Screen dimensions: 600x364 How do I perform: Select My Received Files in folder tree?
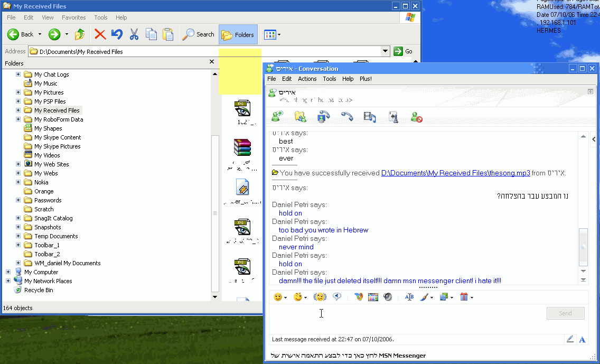click(57, 110)
